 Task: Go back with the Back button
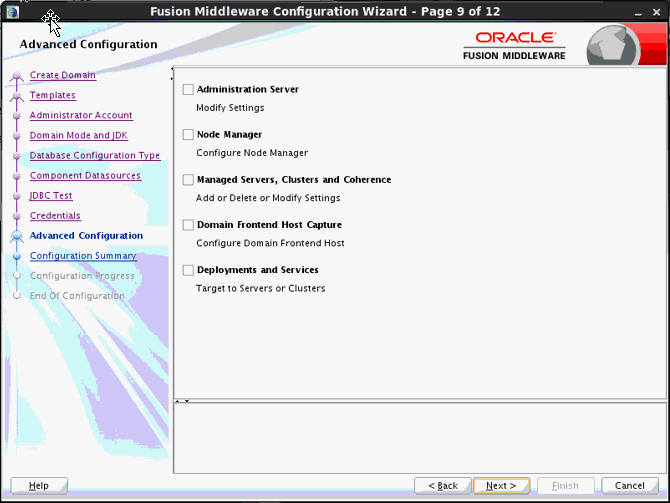[x=443, y=486]
